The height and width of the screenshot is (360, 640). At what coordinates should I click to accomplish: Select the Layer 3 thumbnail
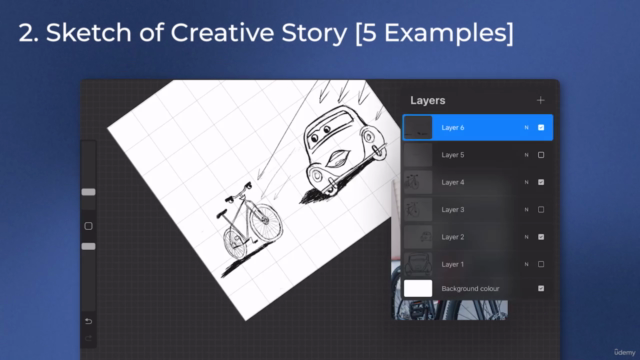(418, 209)
